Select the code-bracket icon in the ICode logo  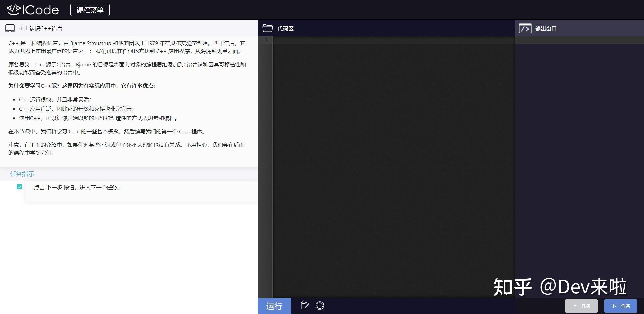coord(13,10)
